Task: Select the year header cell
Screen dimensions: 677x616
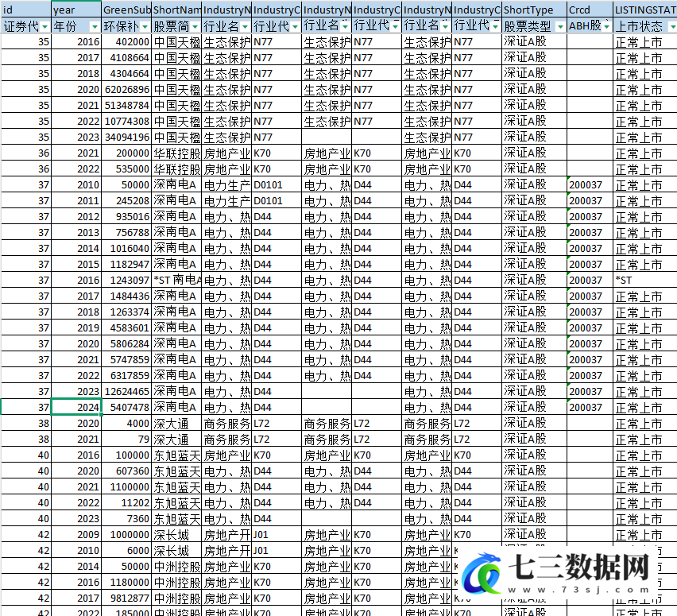Action: (76, 10)
